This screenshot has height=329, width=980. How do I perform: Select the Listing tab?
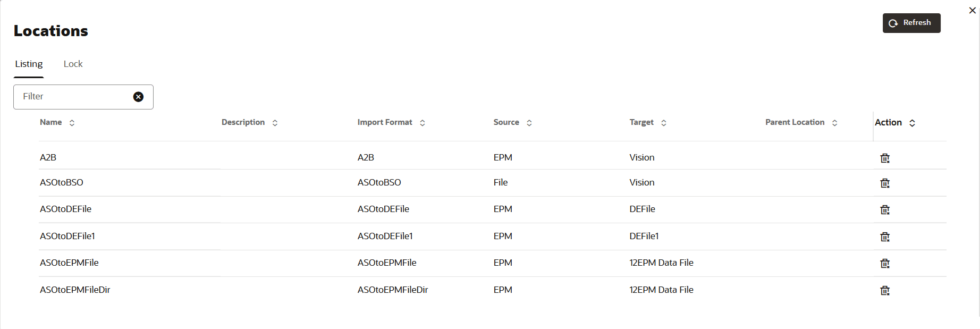[x=29, y=64]
